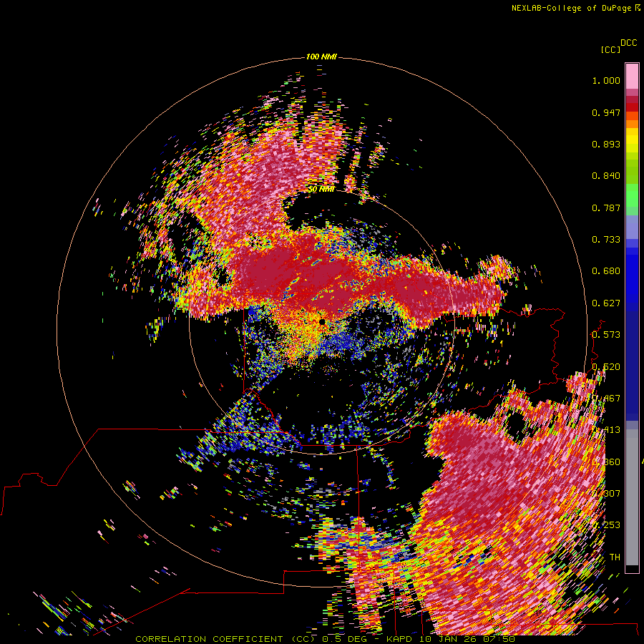Click the 0.893 legend value
644x644 pixels.
click(x=606, y=144)
